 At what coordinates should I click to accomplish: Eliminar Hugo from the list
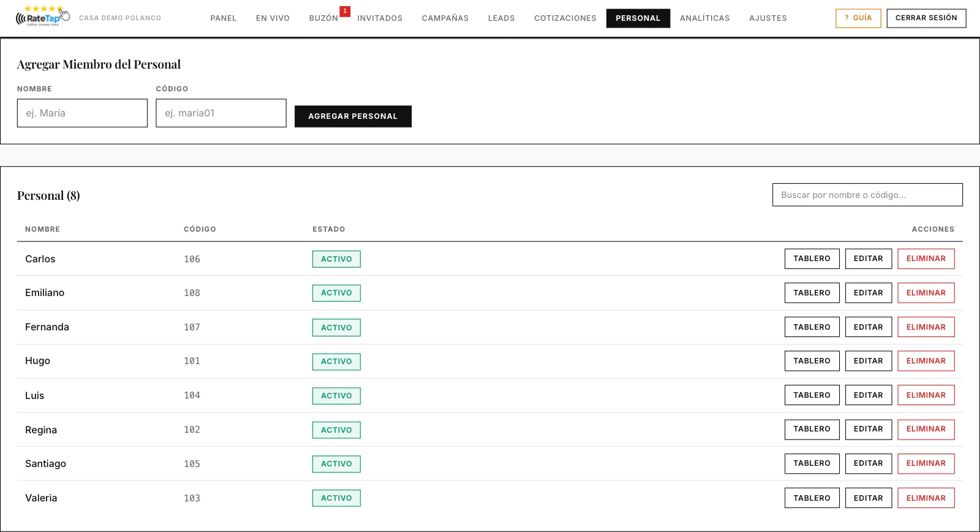click(x=926, y=361)
